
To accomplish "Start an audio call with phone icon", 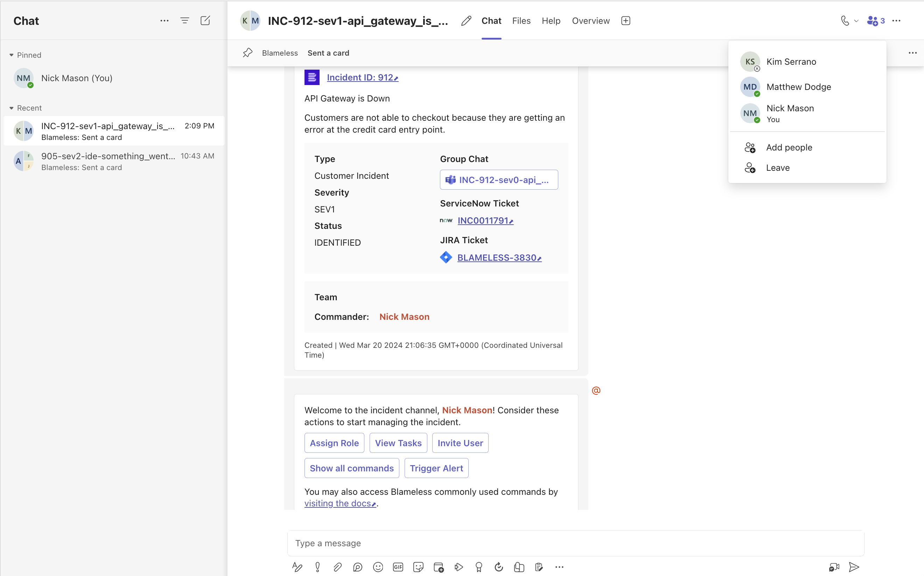I will 845,21.
